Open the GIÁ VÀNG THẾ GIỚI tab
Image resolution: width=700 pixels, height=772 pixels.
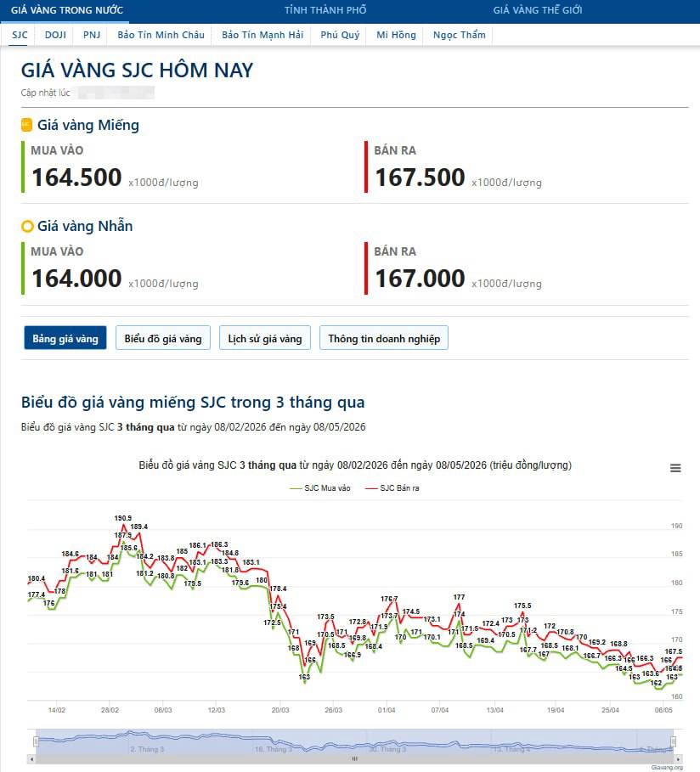[538, 10]
